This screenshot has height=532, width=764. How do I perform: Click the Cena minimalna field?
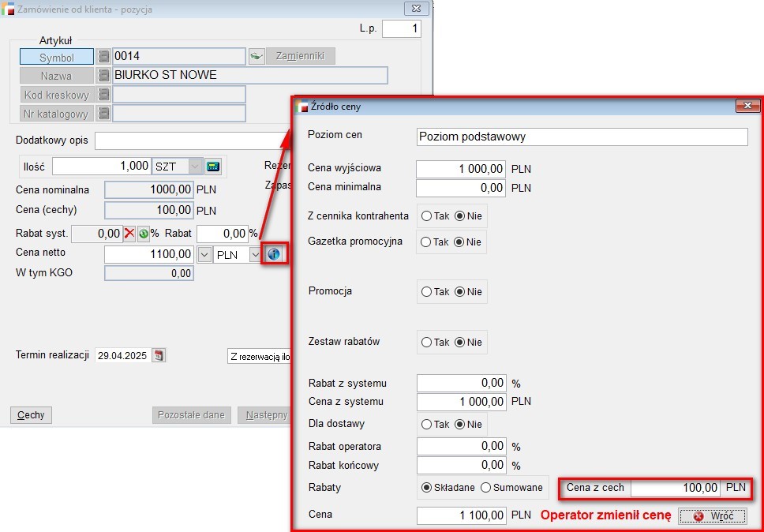pos(461,188)
